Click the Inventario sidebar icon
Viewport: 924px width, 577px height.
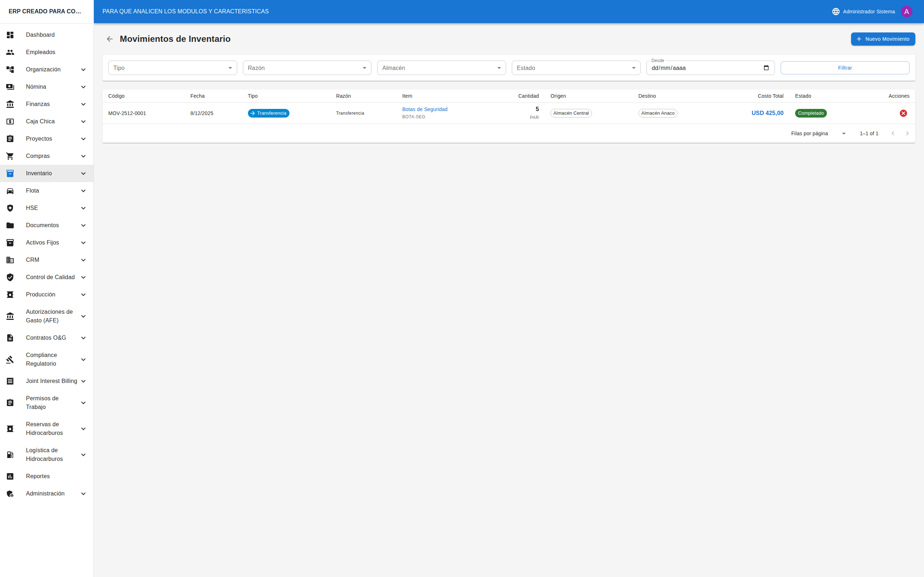pyautogui.click(x=10, y=173)
